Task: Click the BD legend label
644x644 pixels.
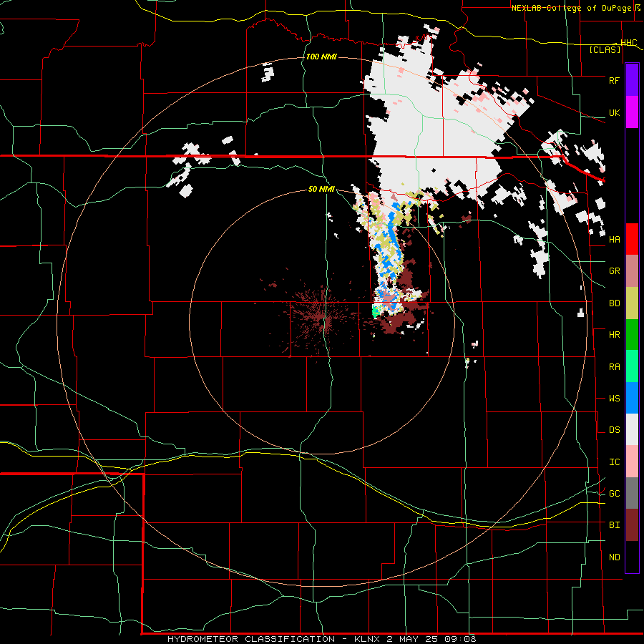Action: pyautogui.click(x=614, y=303)
